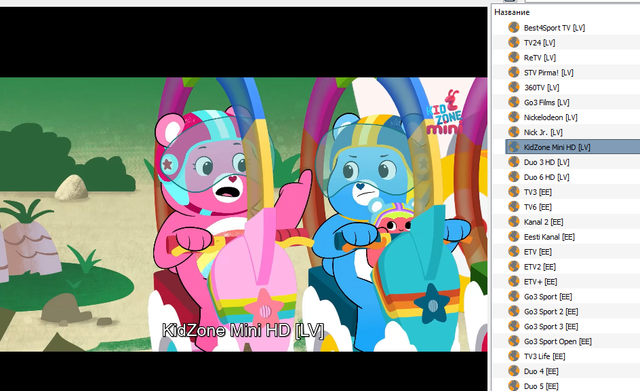This screenshot has height=391, width=640.
Task: Click the globe icon beside Eesti Kanal [EE]
Action: click(x=513, y=237)
